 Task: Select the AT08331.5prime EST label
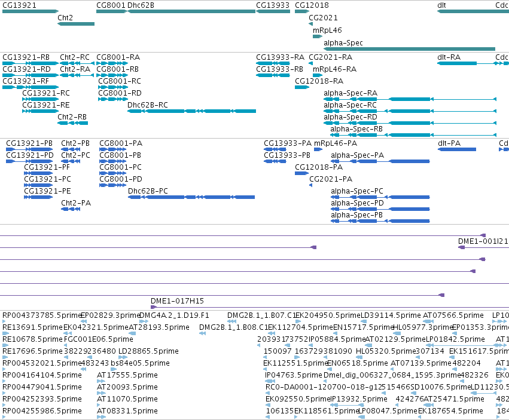coord(127,411)
